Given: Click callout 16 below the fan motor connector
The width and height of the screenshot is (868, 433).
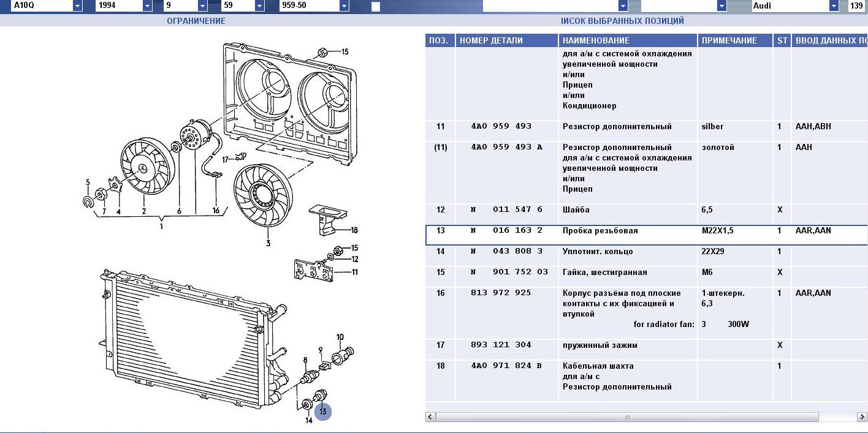Looking at the screenshot, I should [x=216, y=211].
